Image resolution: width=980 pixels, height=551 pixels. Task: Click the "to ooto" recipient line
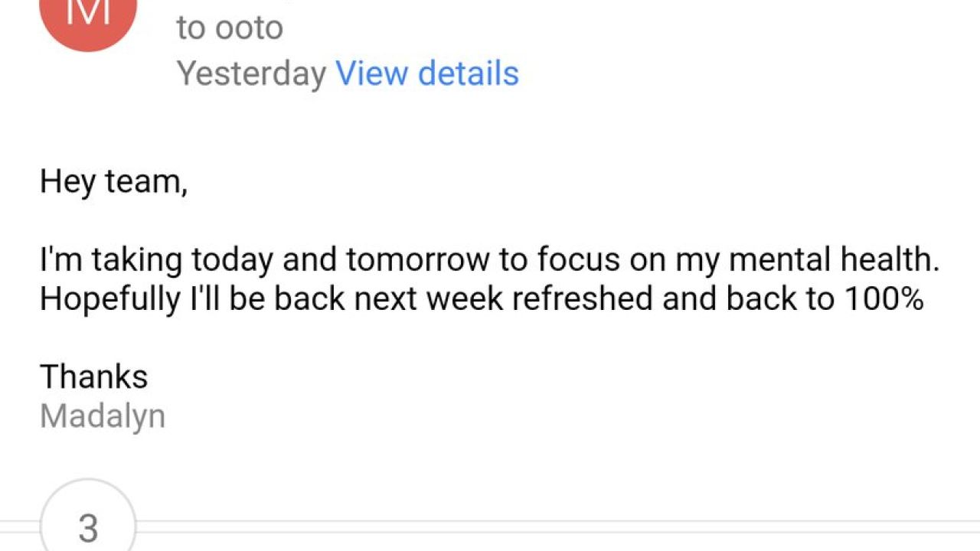coord(230,28)
